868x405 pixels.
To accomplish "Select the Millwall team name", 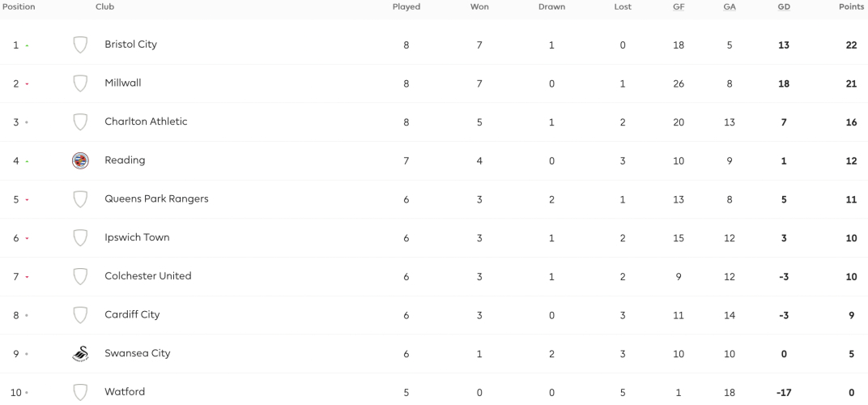I will point(123,83).
